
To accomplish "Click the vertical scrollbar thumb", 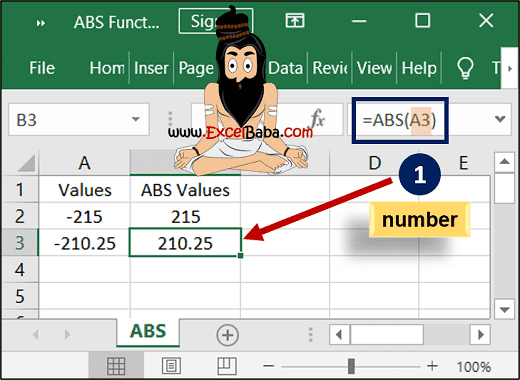I will click(504, 188).
